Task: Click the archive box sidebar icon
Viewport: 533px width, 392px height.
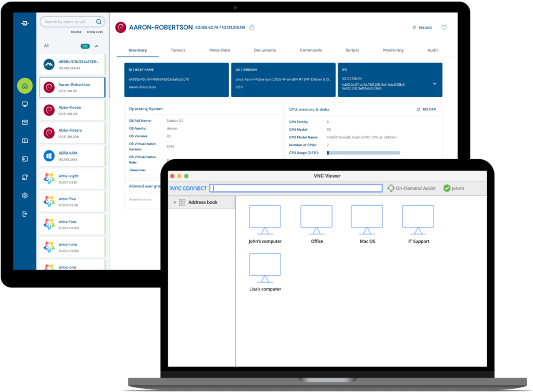Action: (x=24, y=122)
